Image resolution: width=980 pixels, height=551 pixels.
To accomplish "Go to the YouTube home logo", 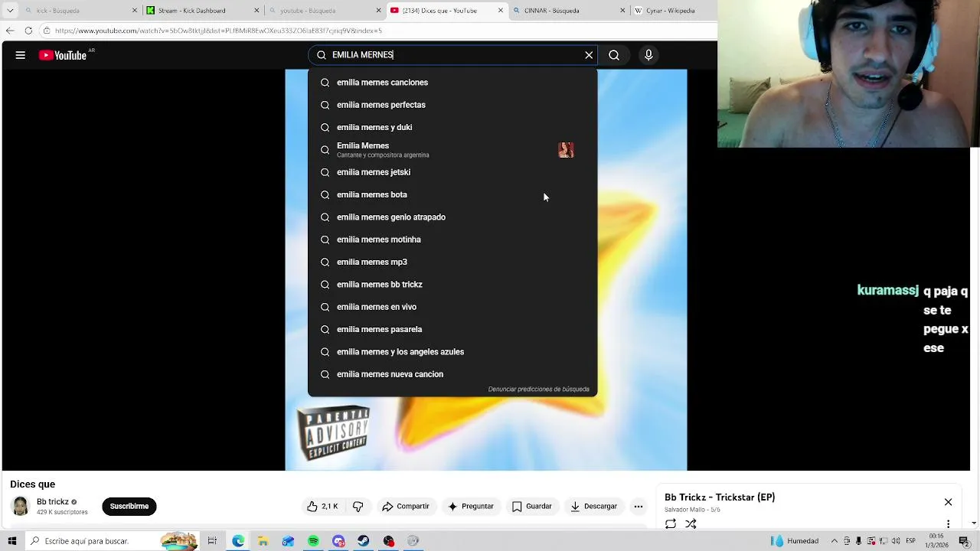I will 63,55.
